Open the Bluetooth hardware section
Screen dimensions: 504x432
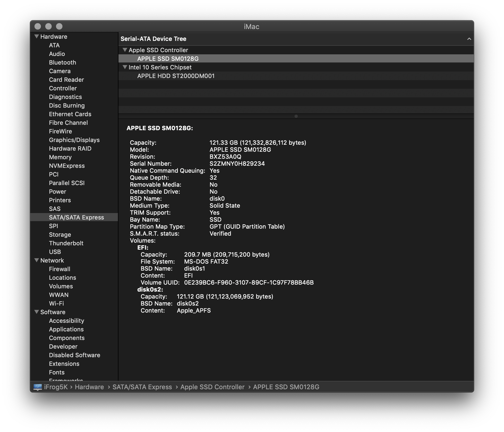[62, 62]
